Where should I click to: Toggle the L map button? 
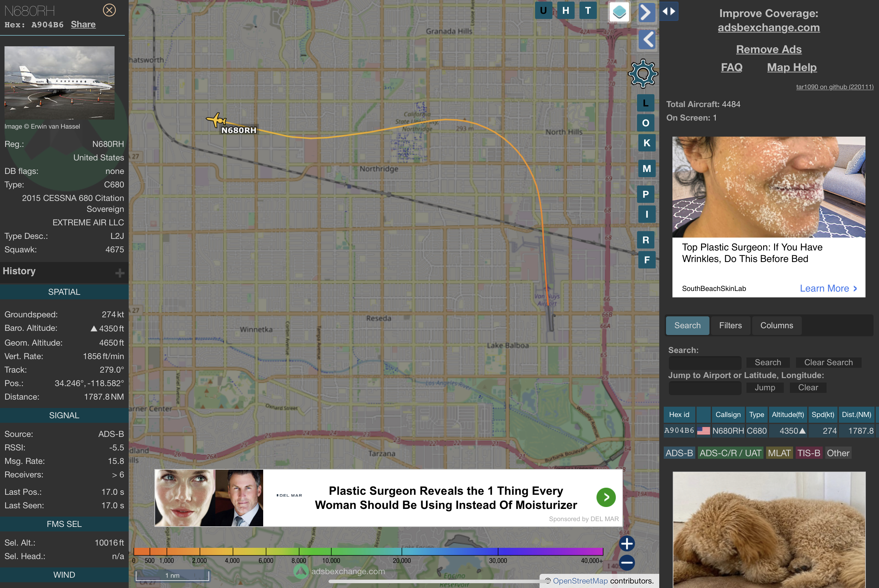(645, 103)
